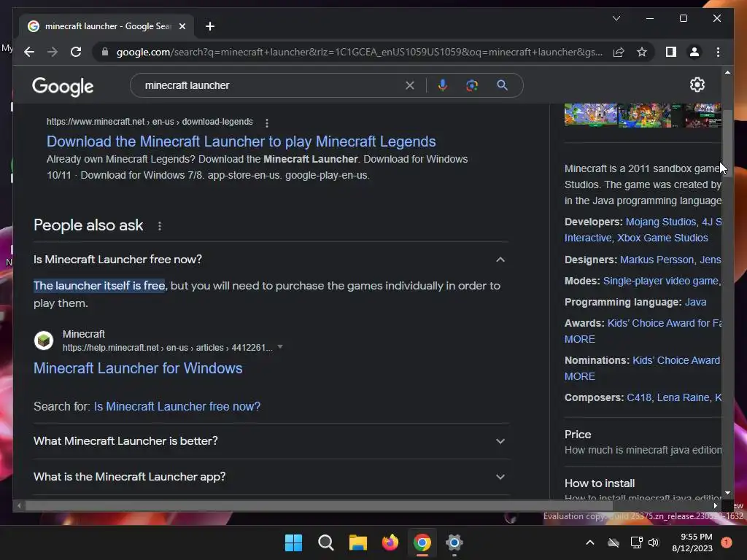
Task: Click MORE under the Awards row
Action: click(x=580, y=339)
